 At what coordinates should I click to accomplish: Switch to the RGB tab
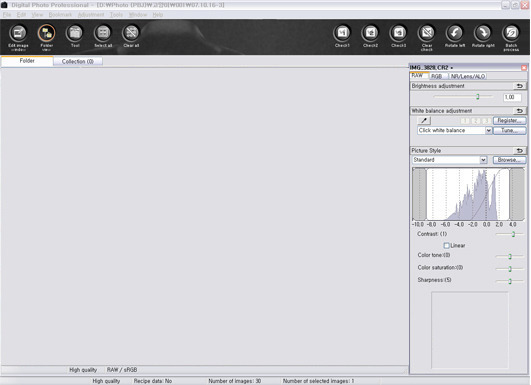[x=437, y=77]
